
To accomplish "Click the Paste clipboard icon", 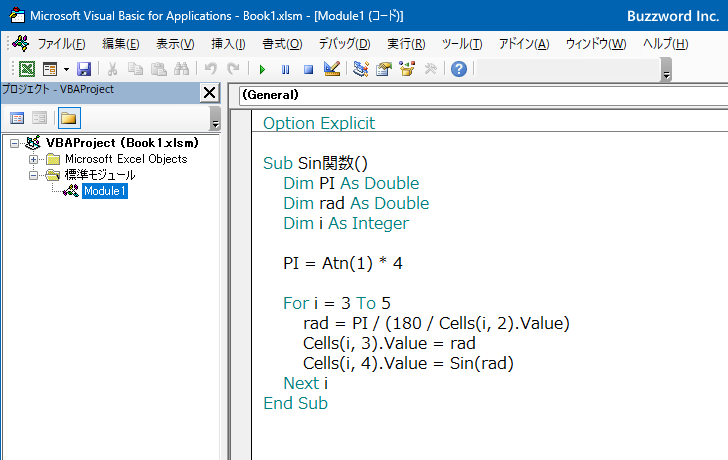I will [x=159, y=69].
